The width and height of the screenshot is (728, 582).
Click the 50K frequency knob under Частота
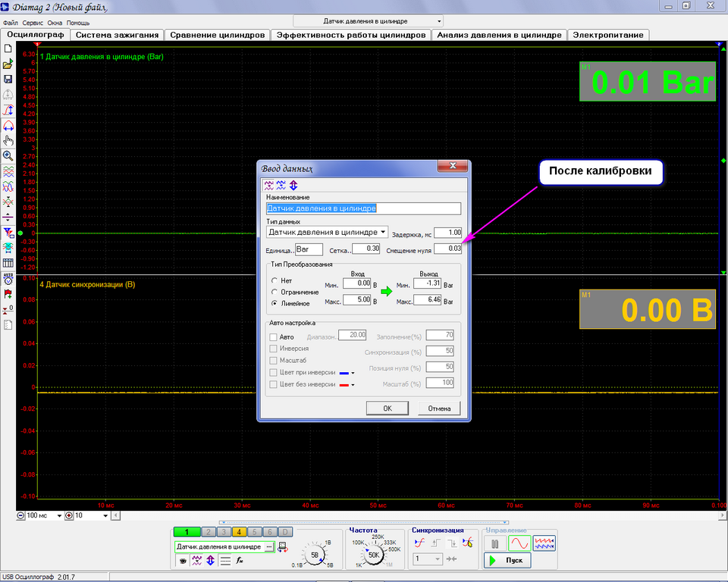tap(373, 555)
